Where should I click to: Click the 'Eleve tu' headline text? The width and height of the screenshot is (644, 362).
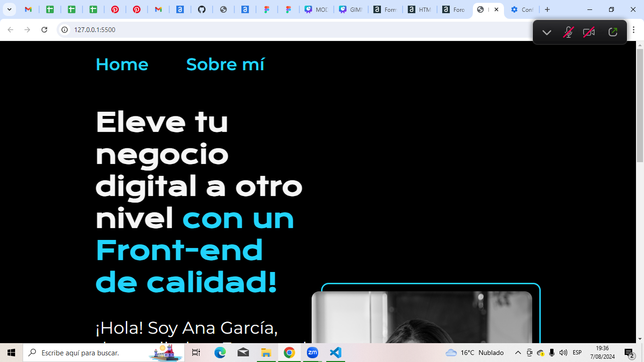[x=162, y=122]
